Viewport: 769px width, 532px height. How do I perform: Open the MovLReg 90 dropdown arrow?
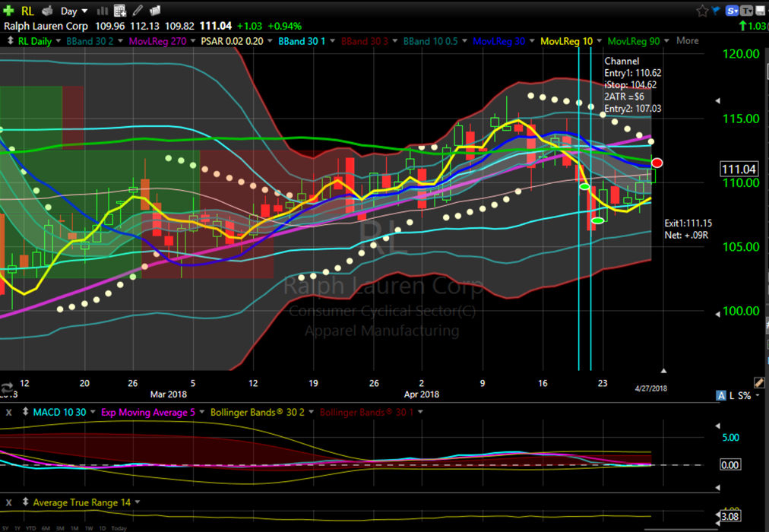pos(666,41)
